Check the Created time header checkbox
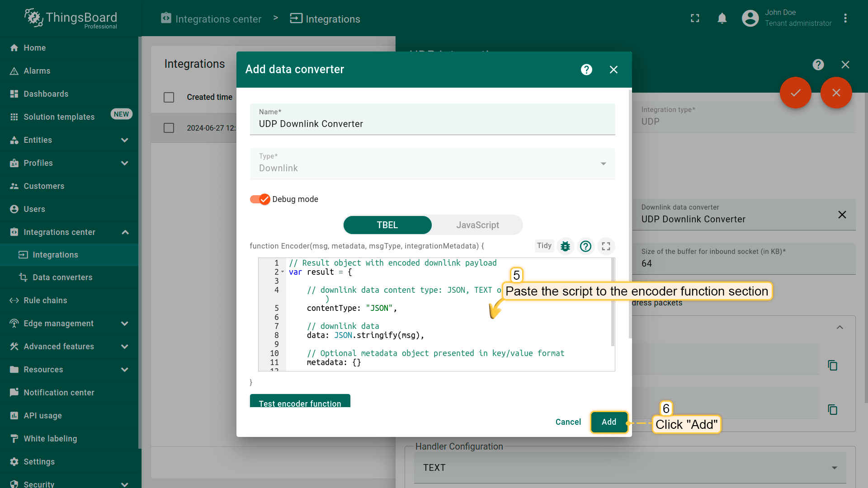Image resolution: width=868 pixels, height=488 pixels. click(169, 97)
